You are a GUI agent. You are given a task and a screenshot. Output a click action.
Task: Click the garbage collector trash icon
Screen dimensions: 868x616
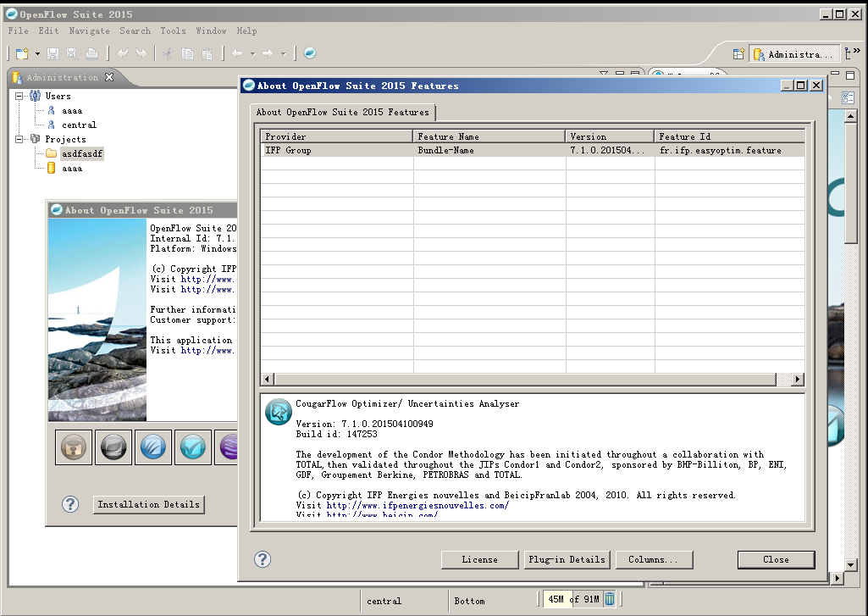[x=610, y=599]
